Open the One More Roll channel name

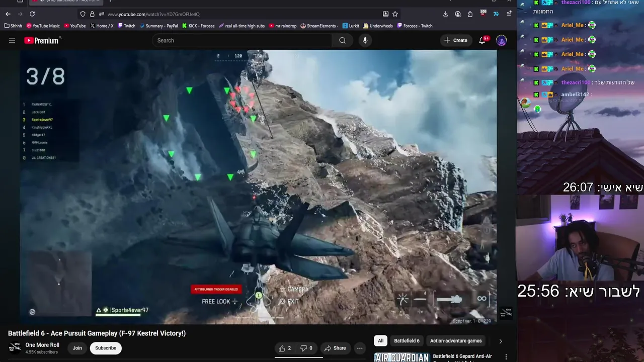(42, 345)
